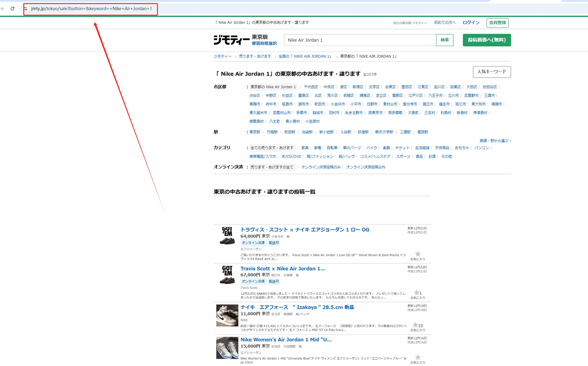Open thumbnail of トラヴィス・スコット 64,000円 listing
The image size is (588, 366).
227,236
